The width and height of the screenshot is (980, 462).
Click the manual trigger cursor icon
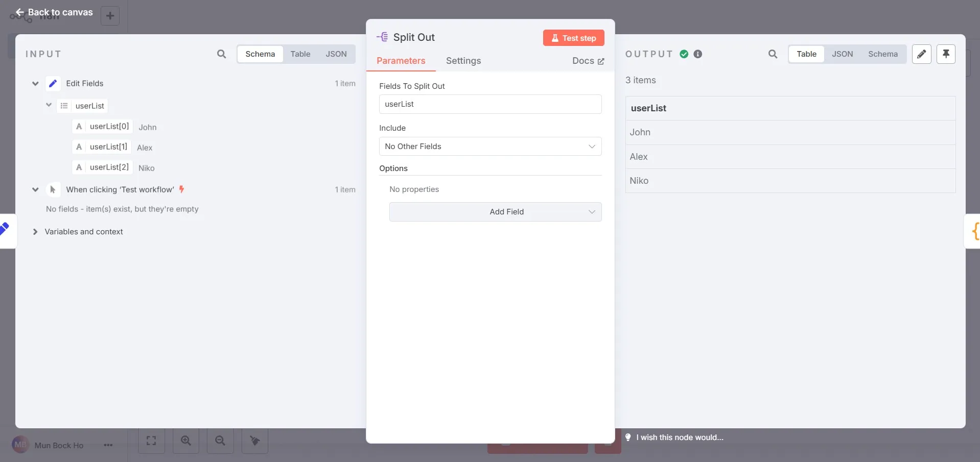53,189
